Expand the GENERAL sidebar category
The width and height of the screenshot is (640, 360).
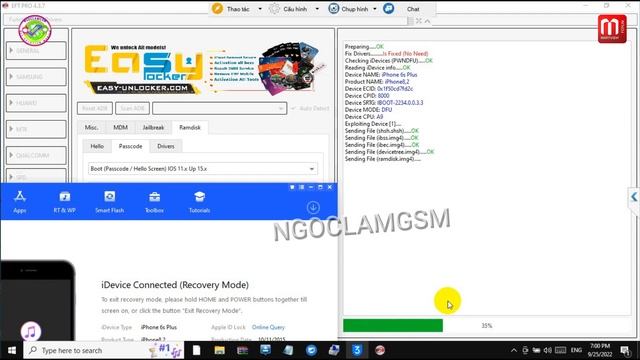36,51
